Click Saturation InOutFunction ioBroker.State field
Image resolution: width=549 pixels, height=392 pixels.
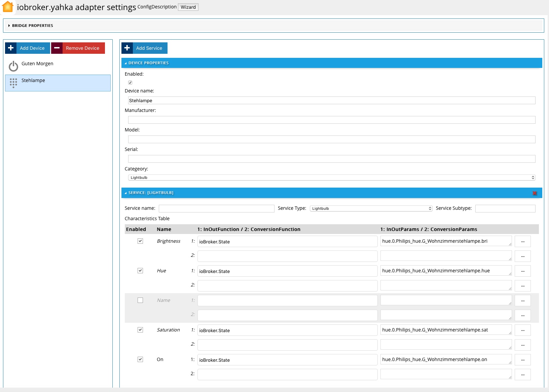point(288,330)
